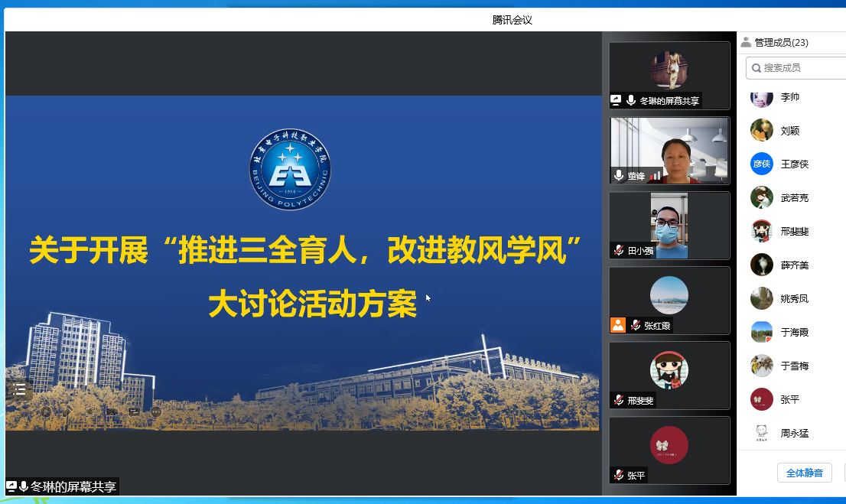Image resolution: width=846 pixels, height=504 pixels.
Task: Click the play icon in the presenter toolbar
Action: pos(46,411)
